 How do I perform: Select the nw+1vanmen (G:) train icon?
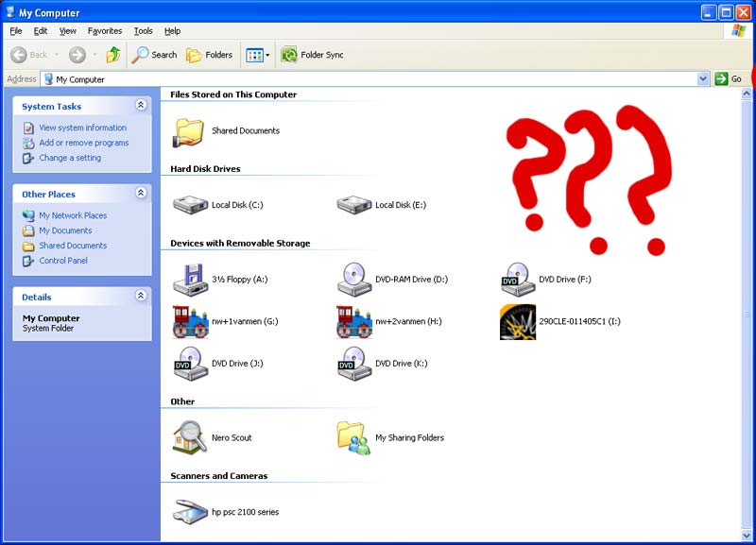(191, 321)
